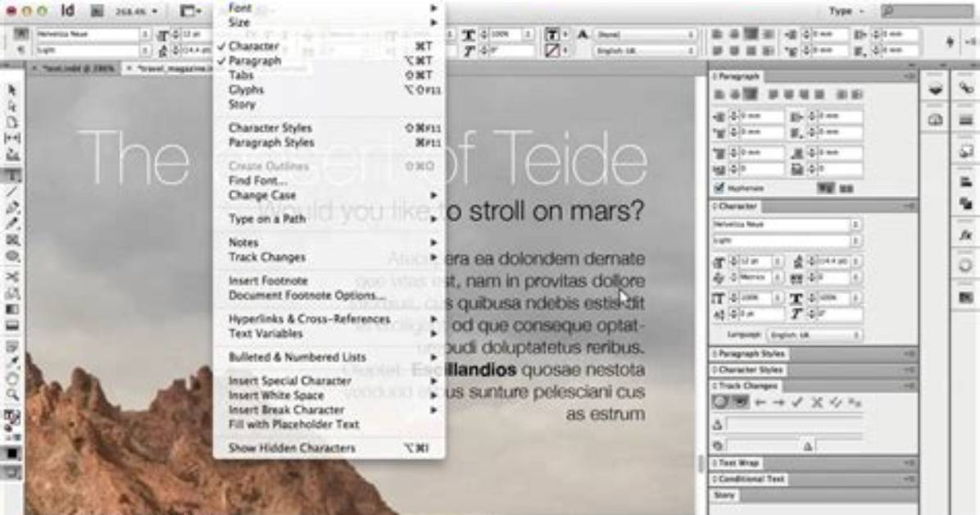Open the Story panel tab

(x=724, y=495)
